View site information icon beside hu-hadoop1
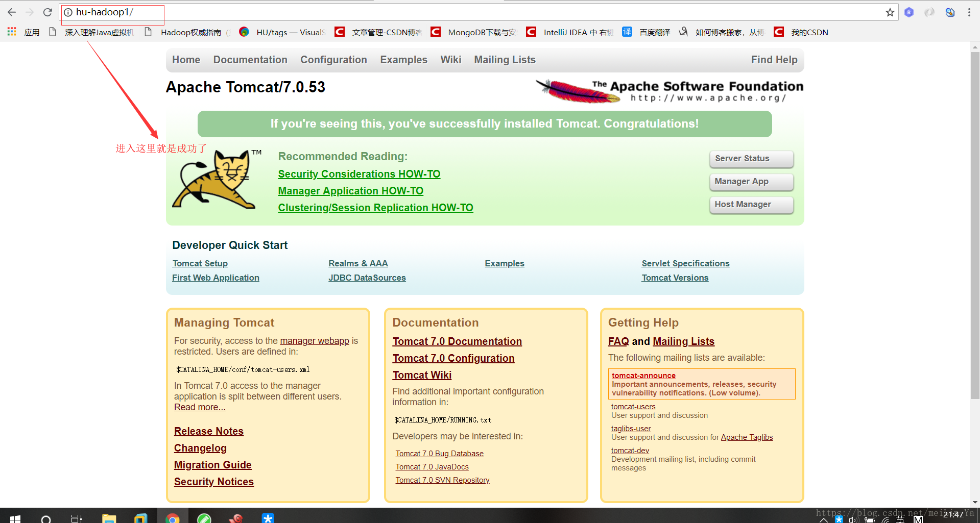The height and width of the screenshot is (523, 980). [68, 12]
